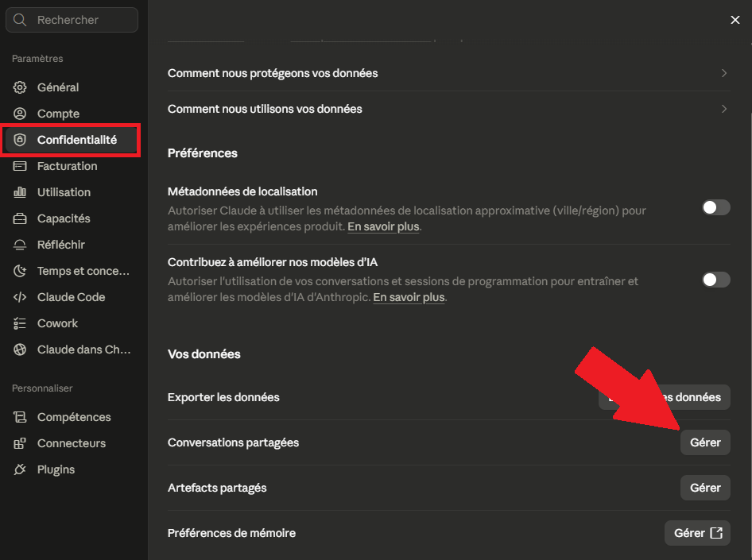Open the Général settings tab
Image resolution: width=752 pixels, height=560 pixels.
coord(72,87)
